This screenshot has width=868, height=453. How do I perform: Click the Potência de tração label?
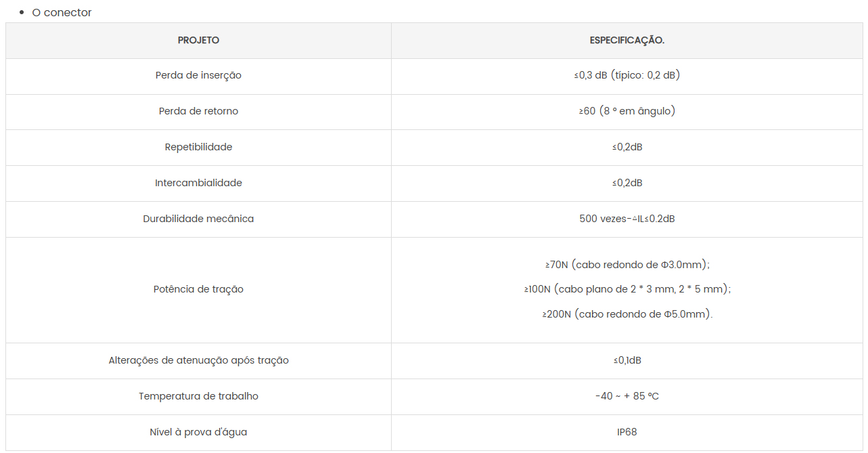[x=198, y=289]
